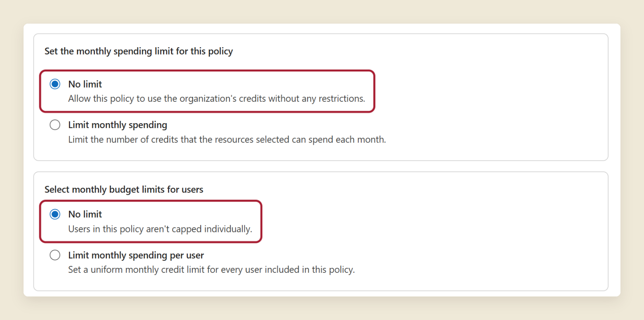Click the text "Users in this policy aren't capped individually."
This screenshot has height=320, width=644.
point(160,229)
